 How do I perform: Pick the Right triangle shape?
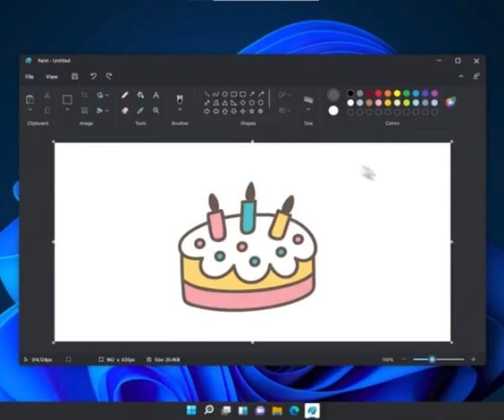point(234,102)
